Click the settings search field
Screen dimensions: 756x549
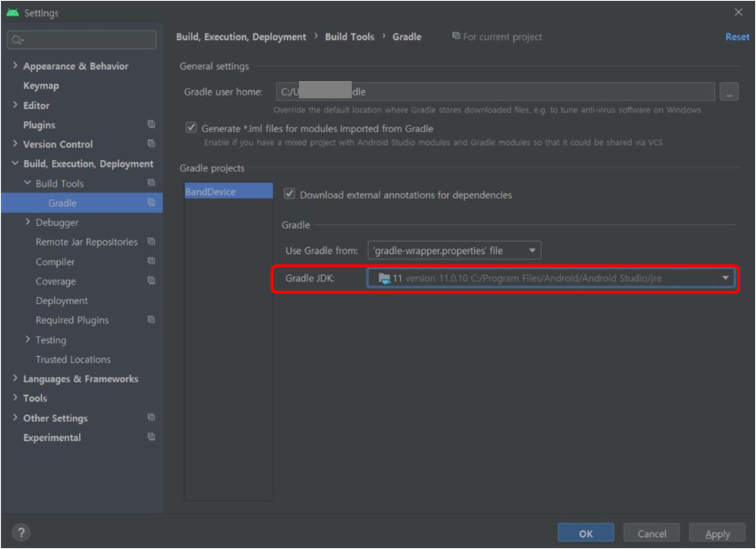[x=82, y=40]
